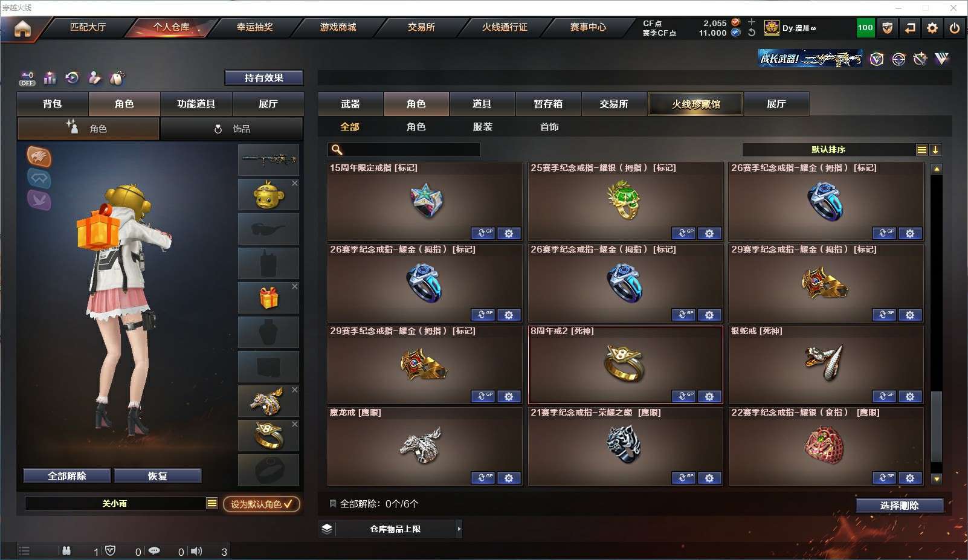The height and width of the screenshot is (560, 968).
Task: Remove the gold helmet equipped slot
Action: coord(295,183)
